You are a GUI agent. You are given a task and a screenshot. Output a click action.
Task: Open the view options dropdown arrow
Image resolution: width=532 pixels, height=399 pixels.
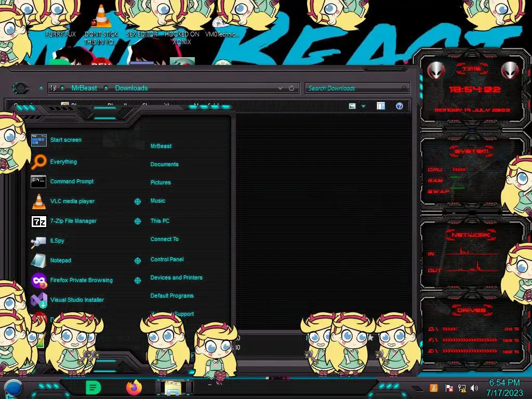pos(363,107)
